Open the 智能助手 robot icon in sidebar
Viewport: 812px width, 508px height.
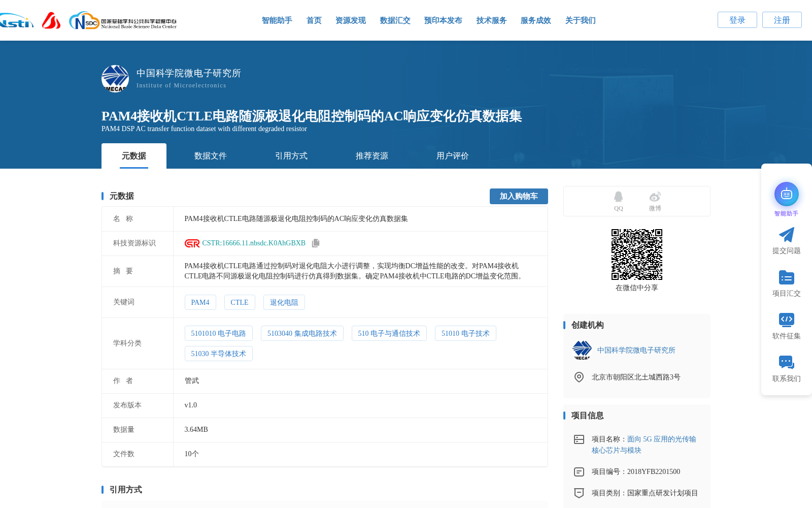787,194
